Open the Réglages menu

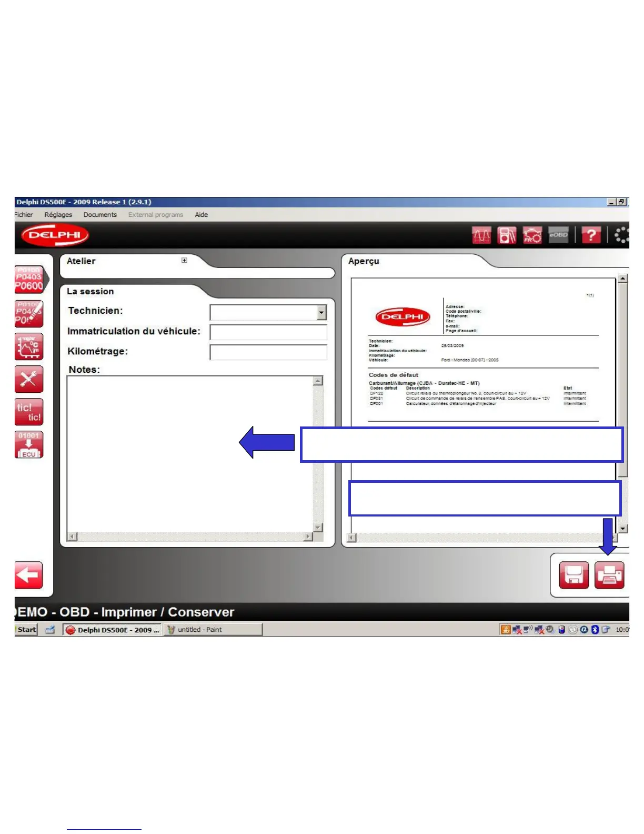tap(58, 214)
